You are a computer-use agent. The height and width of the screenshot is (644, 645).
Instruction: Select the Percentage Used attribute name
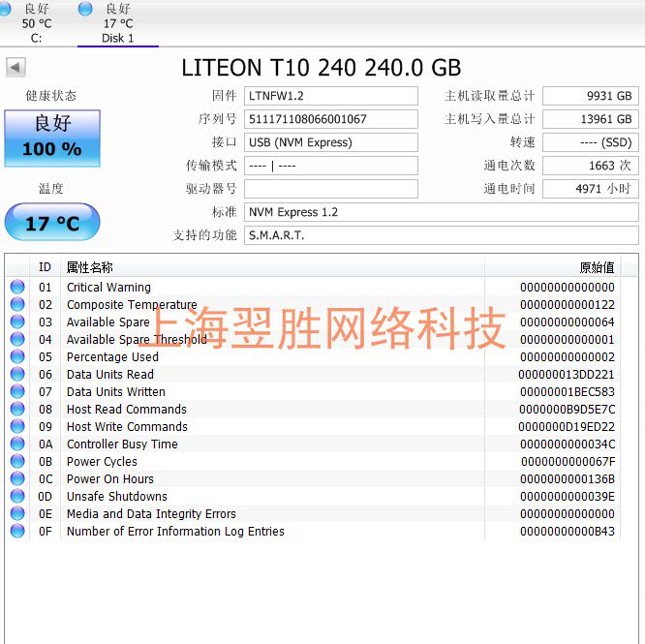point(112,357)
